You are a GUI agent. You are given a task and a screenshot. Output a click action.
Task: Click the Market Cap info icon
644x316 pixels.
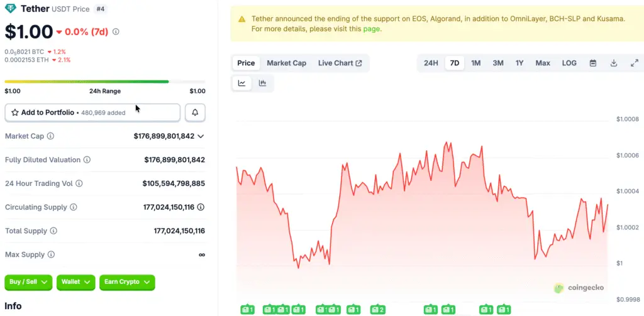coord(50,136)
